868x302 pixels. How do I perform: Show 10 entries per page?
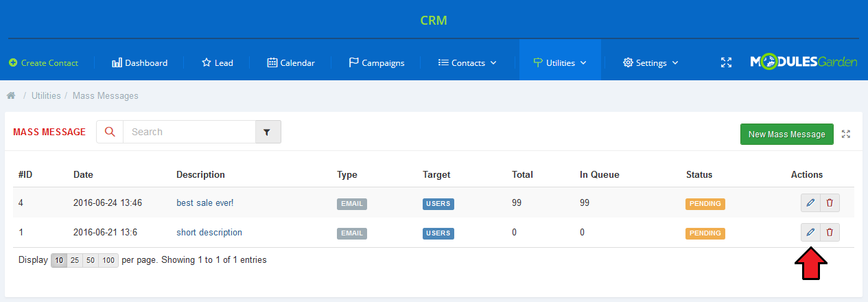click(59, 260)
